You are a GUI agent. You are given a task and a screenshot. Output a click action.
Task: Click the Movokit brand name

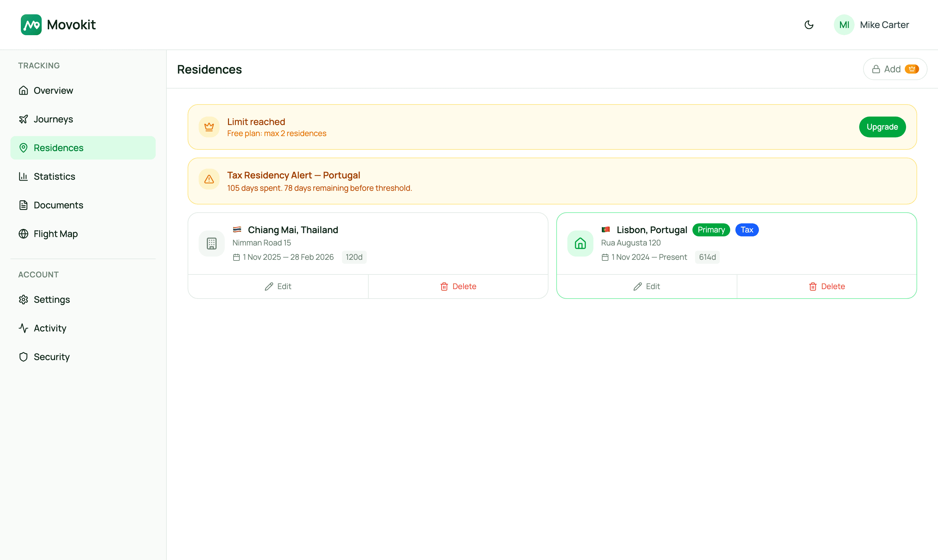click(x=71, y=25)
